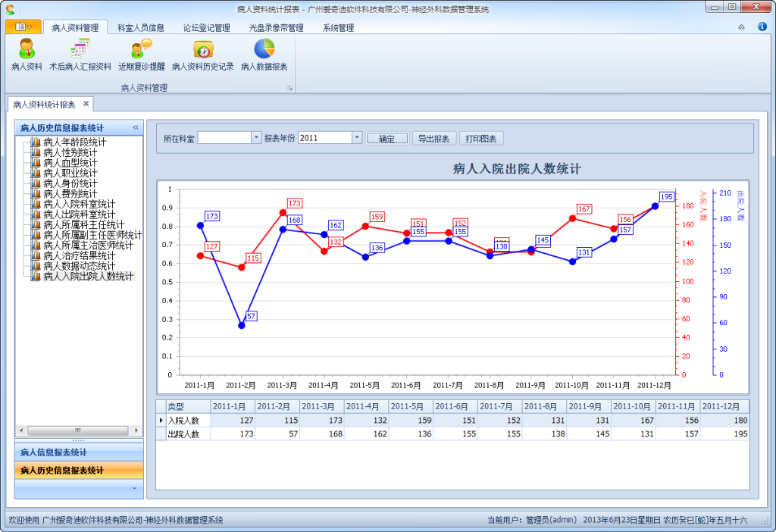Click the blue data label 195 on chart
The height and width of the screenshot is (532, 776).
pos(667,196)
